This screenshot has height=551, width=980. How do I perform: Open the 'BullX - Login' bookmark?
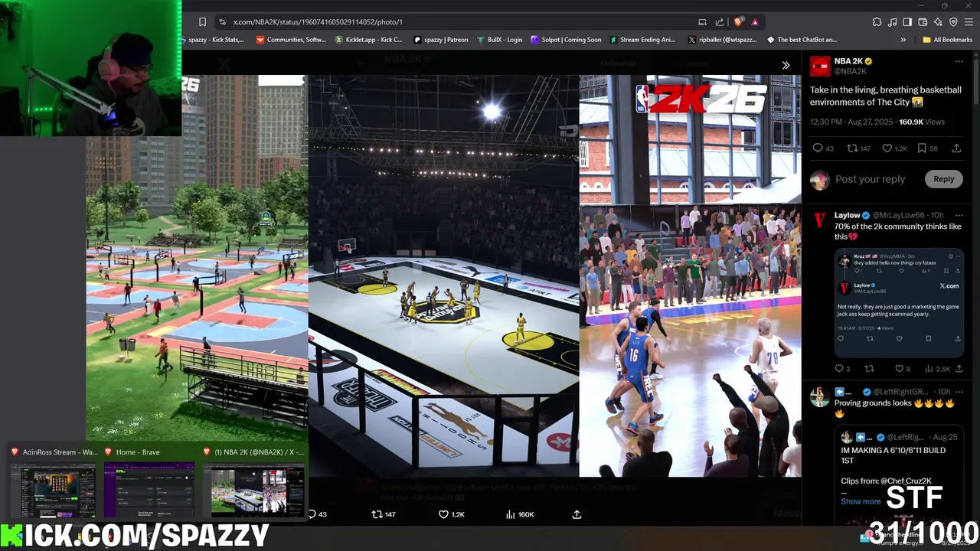(499, 40)
